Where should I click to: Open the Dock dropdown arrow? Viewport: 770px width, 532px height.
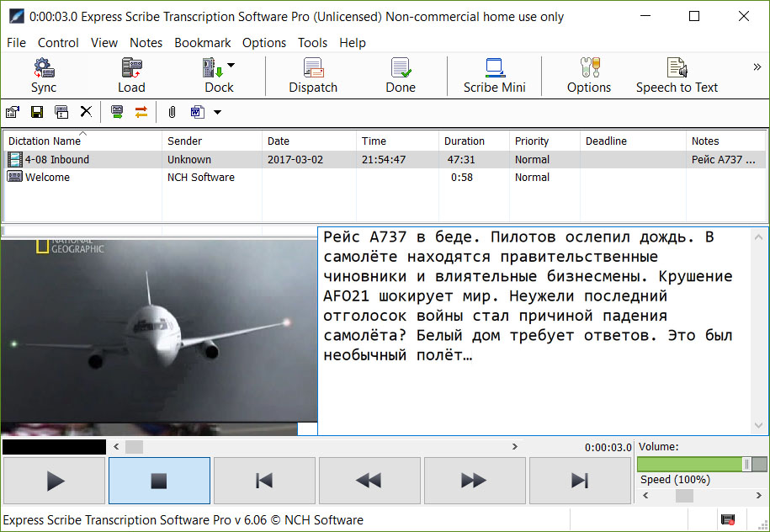pos(231,65)
